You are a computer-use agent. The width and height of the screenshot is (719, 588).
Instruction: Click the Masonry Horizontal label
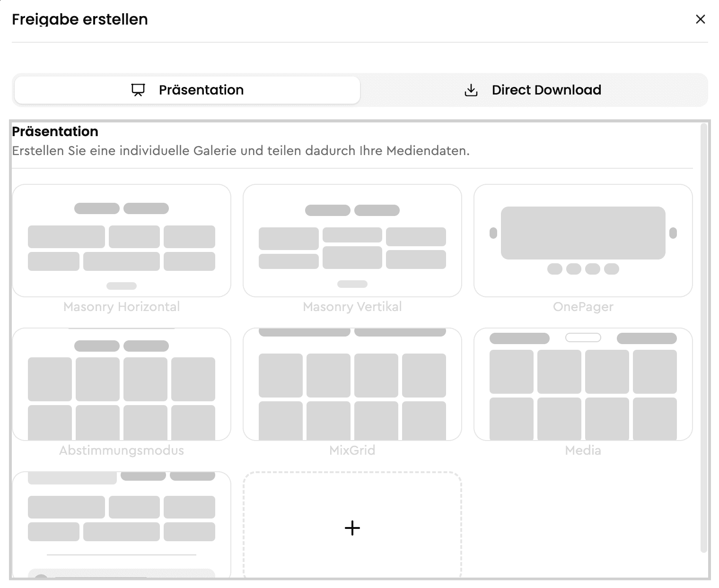122,307
